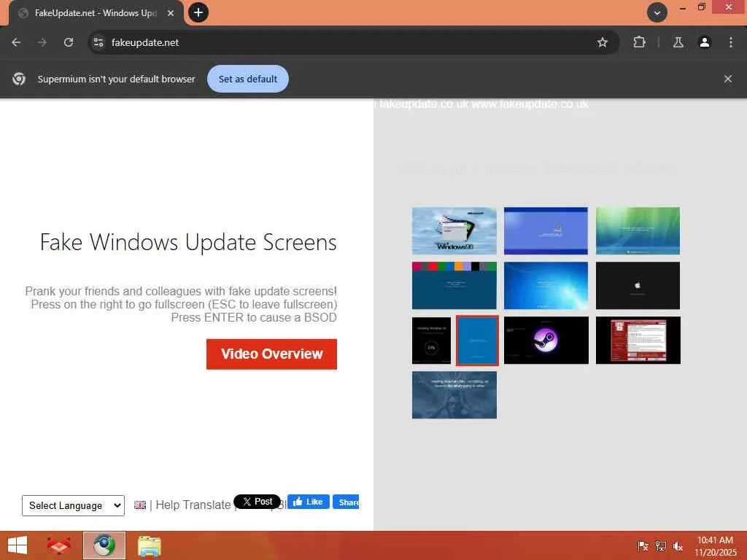Viewport: 747px width, 560px height.
Task: Click the Supermium browser taskbar icon
Action: (x=104, y=545)
